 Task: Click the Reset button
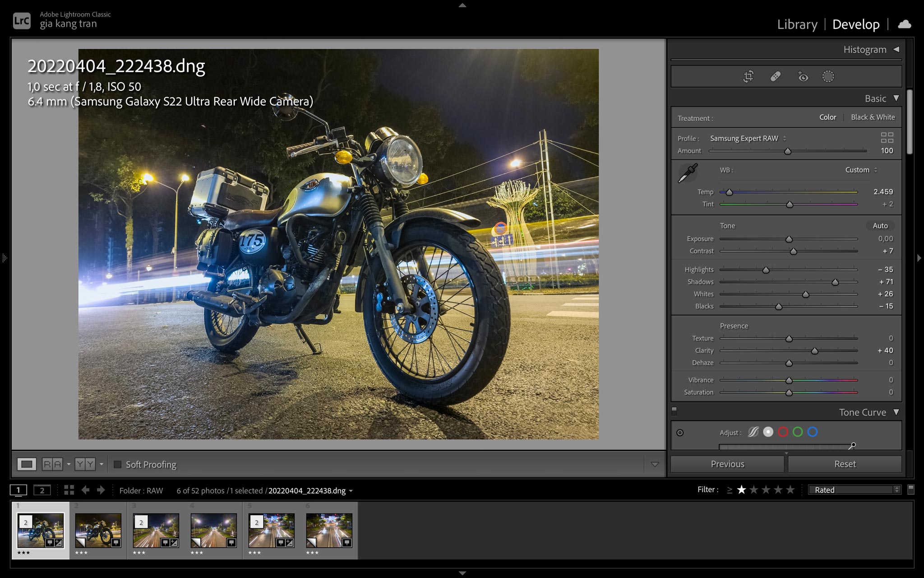click(x=845, y=464)
